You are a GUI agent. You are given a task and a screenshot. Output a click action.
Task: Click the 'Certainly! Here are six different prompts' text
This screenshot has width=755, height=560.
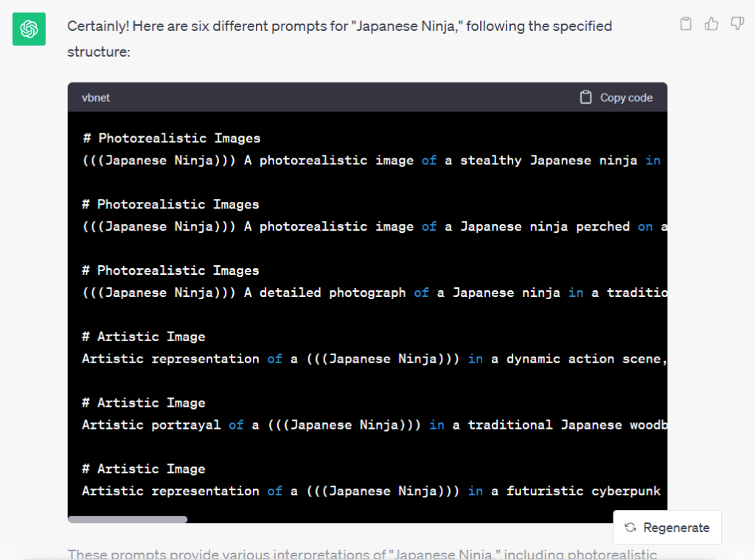[x=339, y=38]
